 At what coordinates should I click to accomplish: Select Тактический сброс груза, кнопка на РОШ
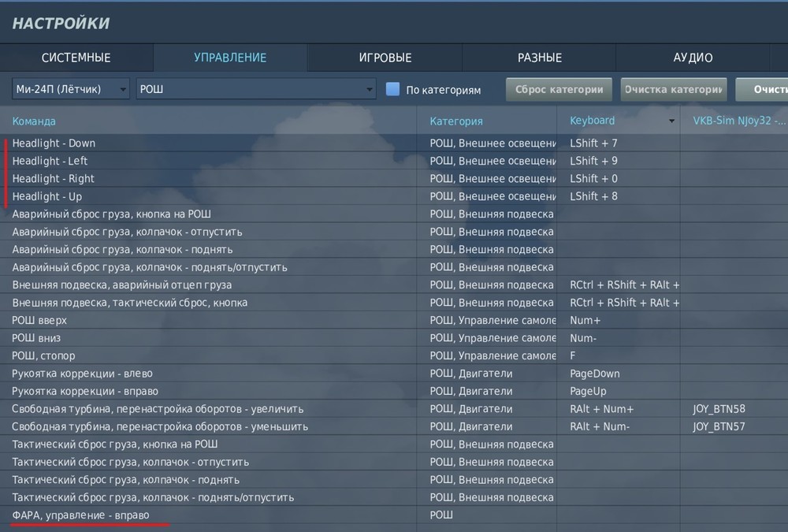tap(114, 444)
